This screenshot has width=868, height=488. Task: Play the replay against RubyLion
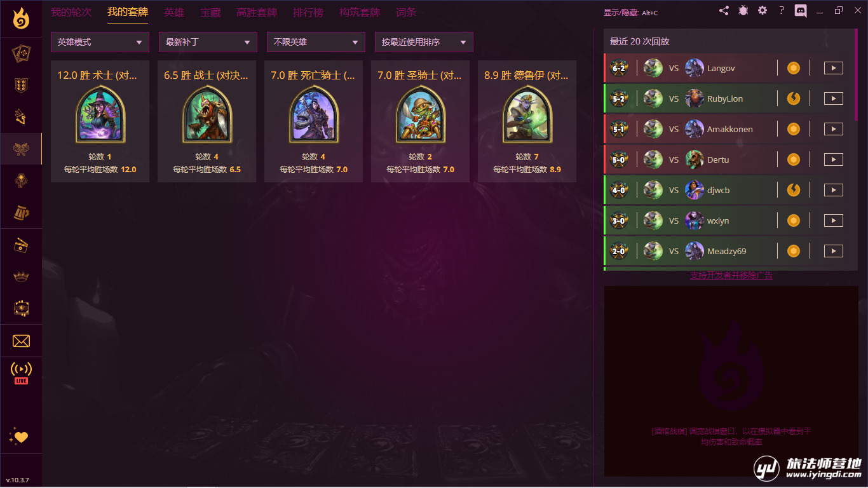pos(833,98)
